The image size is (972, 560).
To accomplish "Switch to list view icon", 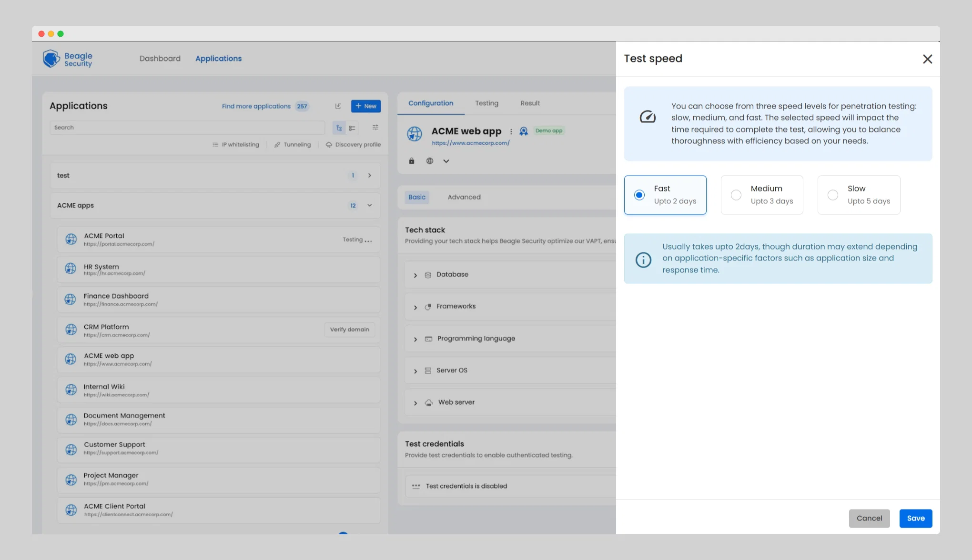I will (352, 128).
